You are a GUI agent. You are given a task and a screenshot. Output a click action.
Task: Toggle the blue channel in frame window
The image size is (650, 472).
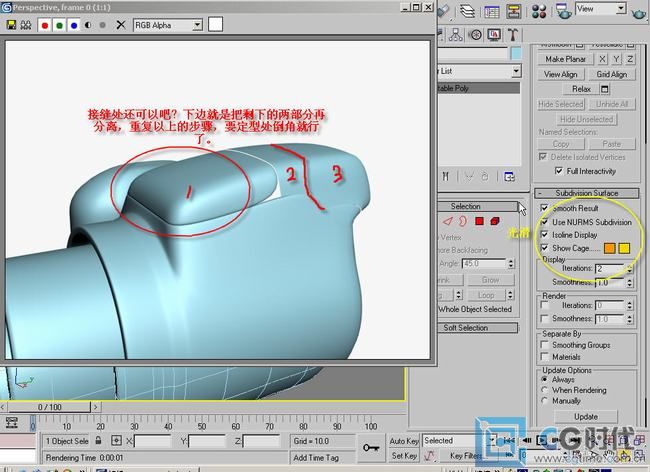coord(74,26)
